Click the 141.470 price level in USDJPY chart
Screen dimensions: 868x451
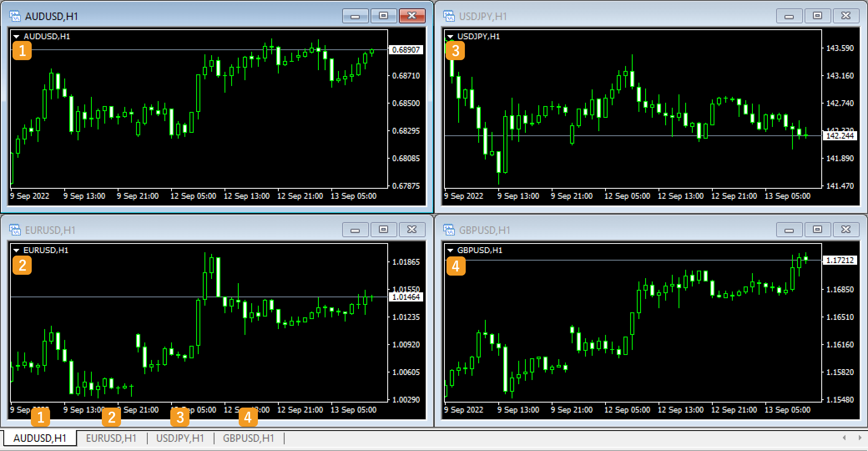pos(840,186)
